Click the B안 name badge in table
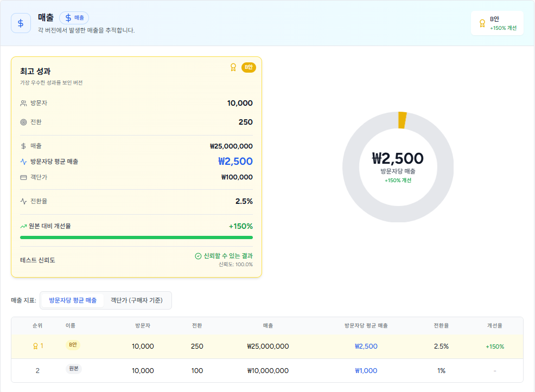This screenshot has width=535, height=392. [x=73, y=345]
